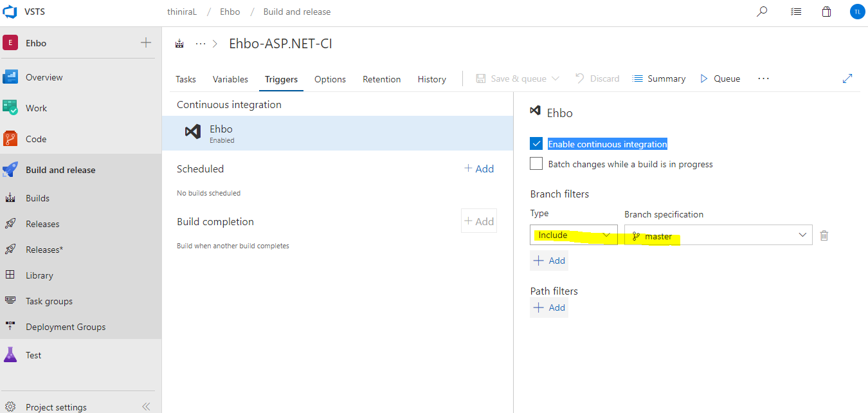Click the Visual Studio icon beside Ehbo heading
The width and height of the screenshot is (868, 413).
click(535, 111)
